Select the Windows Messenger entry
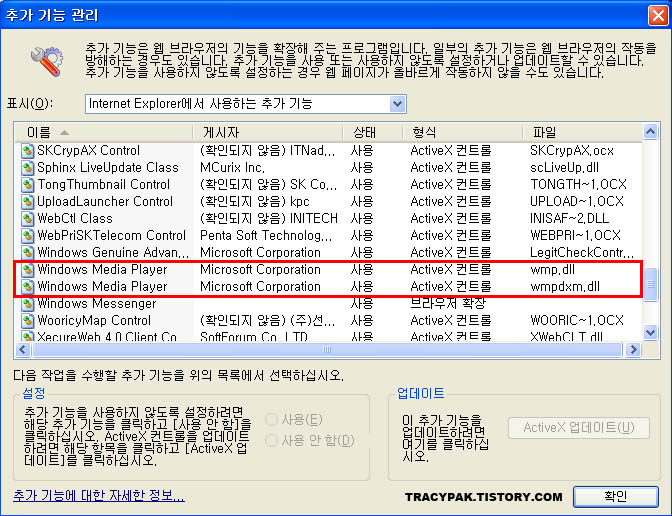Image resolution: width=672 pixels, height=516 pixels. point(97,304)
